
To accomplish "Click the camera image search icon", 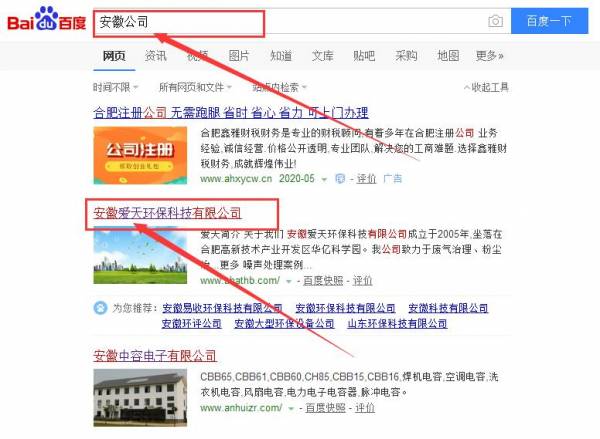I will 495,21.
